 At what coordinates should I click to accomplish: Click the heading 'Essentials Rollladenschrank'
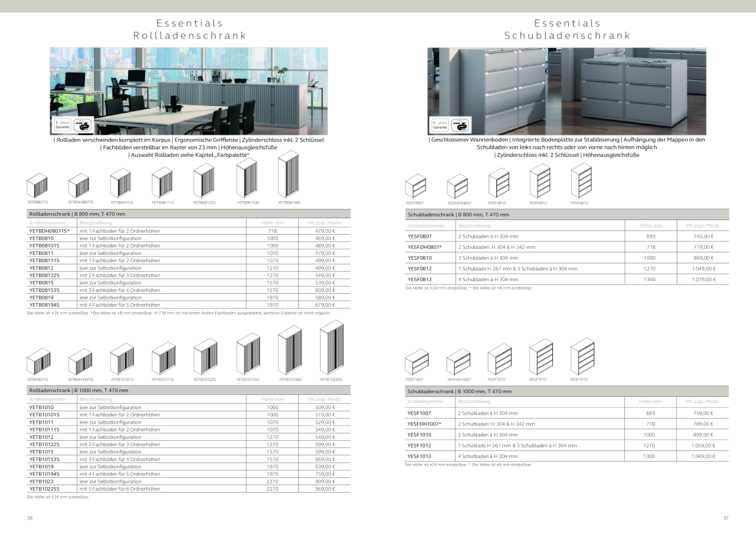190,29
